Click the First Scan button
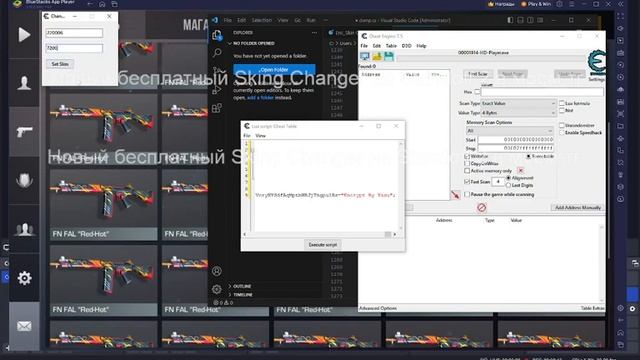The height and width of the screenshot is (360, 640). point(478,74)
